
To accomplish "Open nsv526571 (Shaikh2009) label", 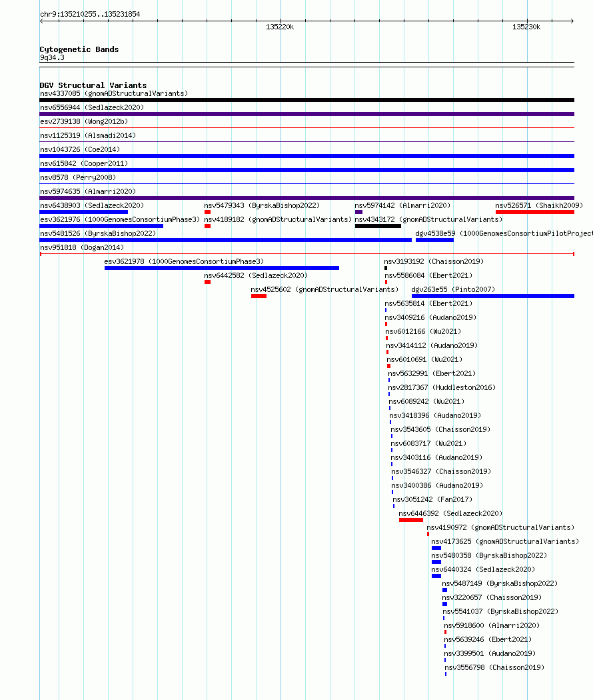I will (539, 205).
